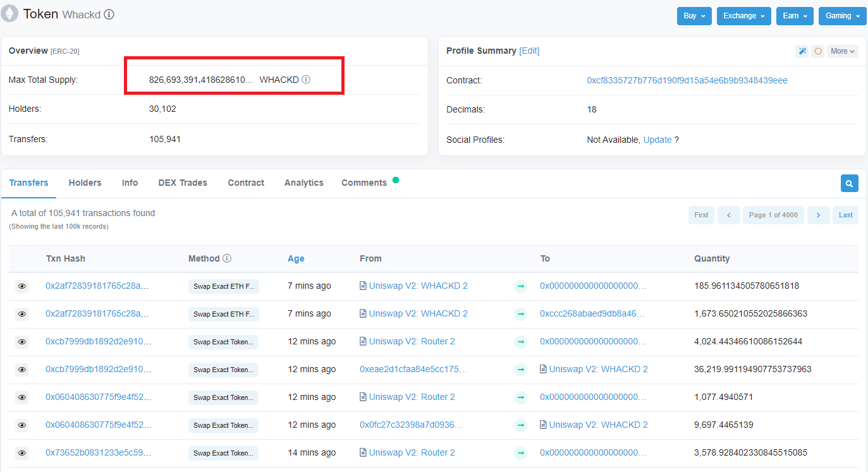Expand the Buy dropdown
The width and height of the screenshot is (868, 472).
[694, 16]
